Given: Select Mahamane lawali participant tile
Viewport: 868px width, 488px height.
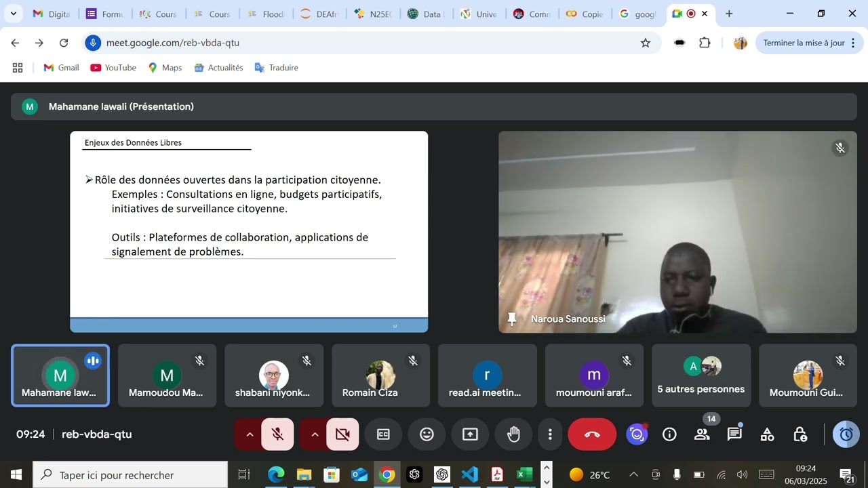Looking at the screenshot, I should tap(60, 375).
